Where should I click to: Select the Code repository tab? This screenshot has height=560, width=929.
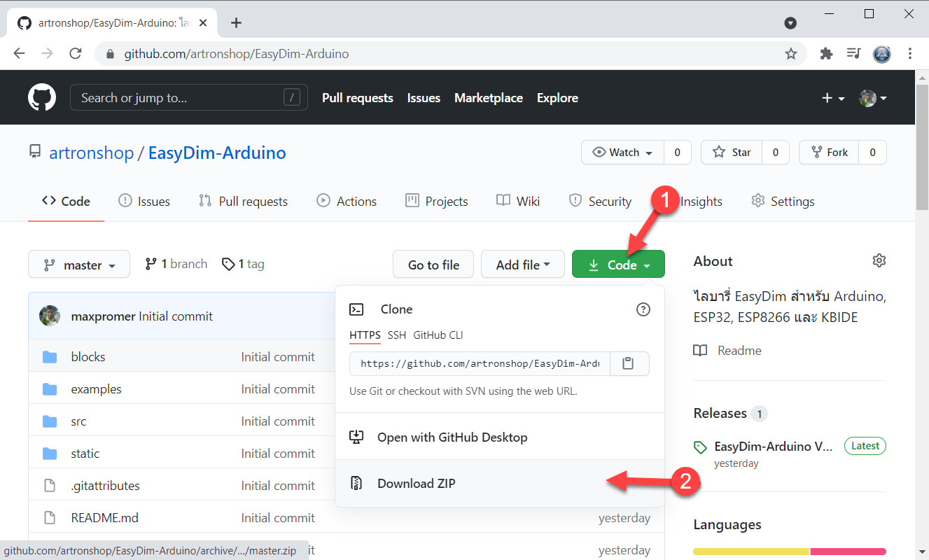click(66, 202)
